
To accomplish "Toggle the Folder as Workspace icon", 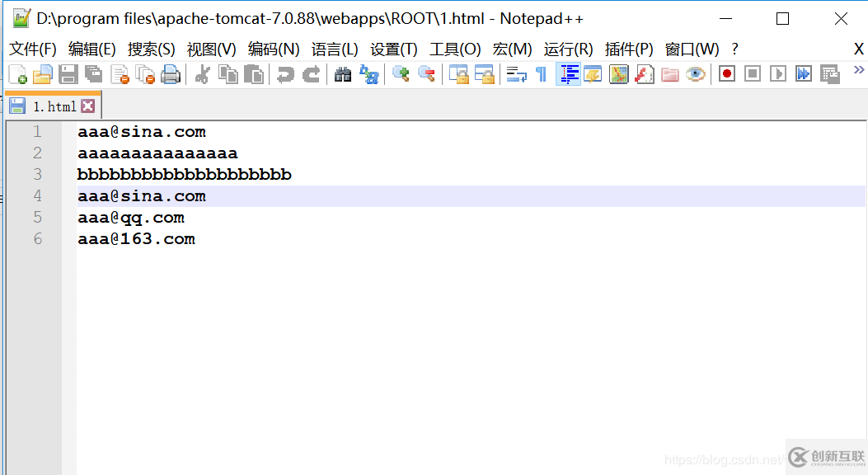I will pos(670,73).
